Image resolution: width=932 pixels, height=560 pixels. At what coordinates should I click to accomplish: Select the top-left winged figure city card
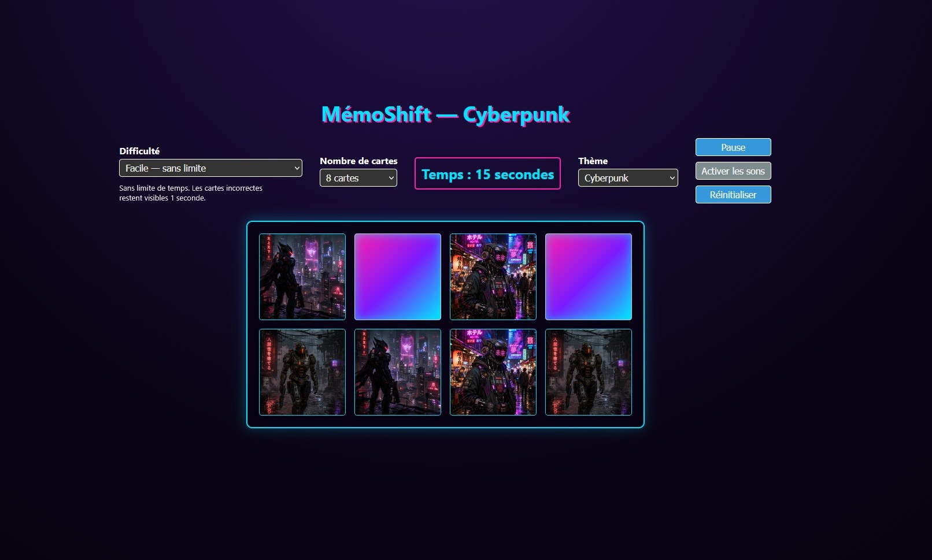pos(302,277)
